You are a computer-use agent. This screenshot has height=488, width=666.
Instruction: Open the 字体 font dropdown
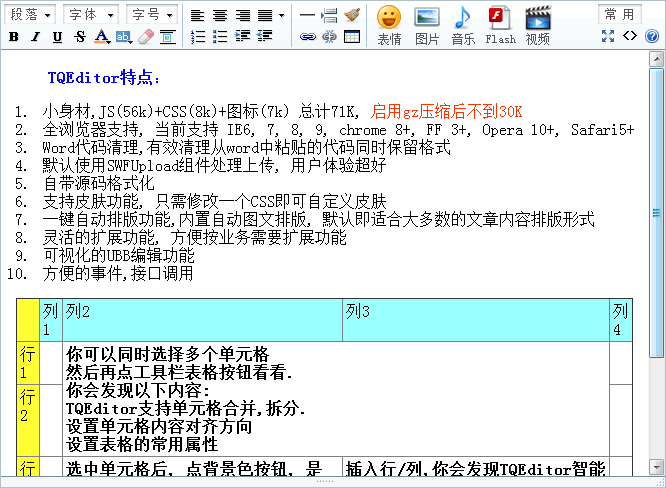coord(90,15)
